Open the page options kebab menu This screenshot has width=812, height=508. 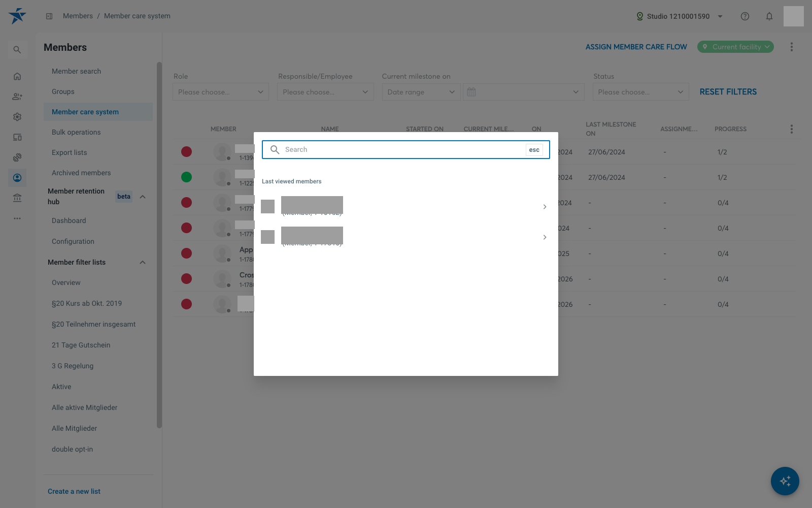point(791,47)
